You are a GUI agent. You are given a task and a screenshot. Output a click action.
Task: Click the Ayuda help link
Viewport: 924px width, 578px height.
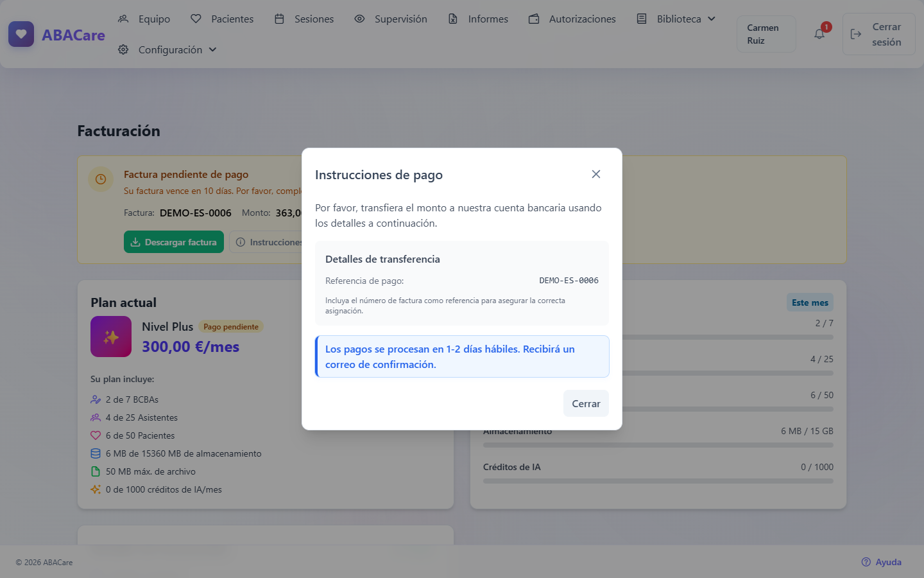coord(882,562)
